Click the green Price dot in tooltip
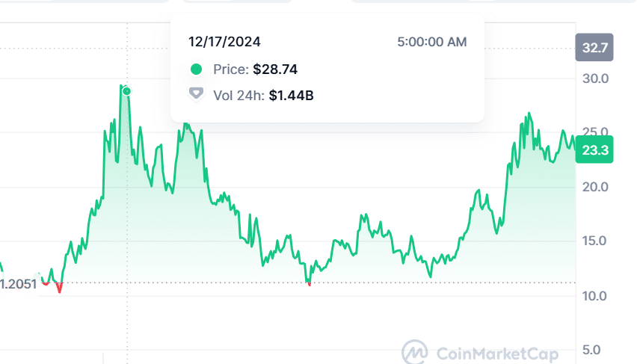This screenshot has width=640, height=364. tap(196, 70)
